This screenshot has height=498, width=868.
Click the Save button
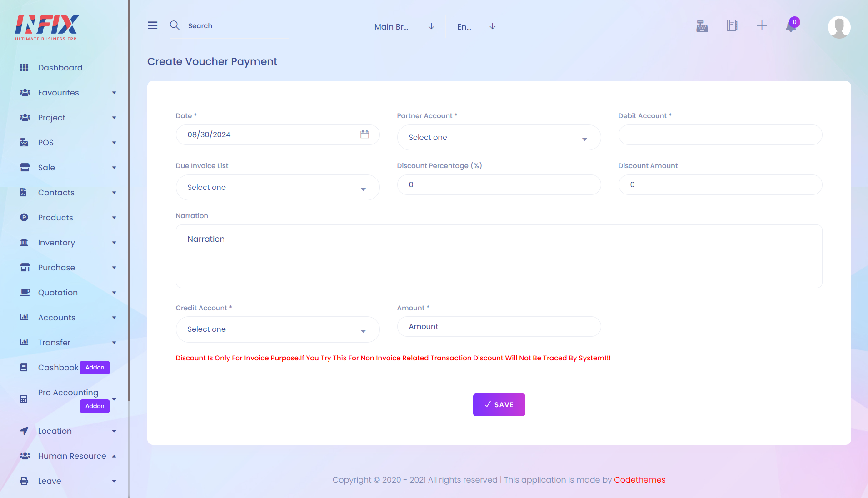pos(499,405)
